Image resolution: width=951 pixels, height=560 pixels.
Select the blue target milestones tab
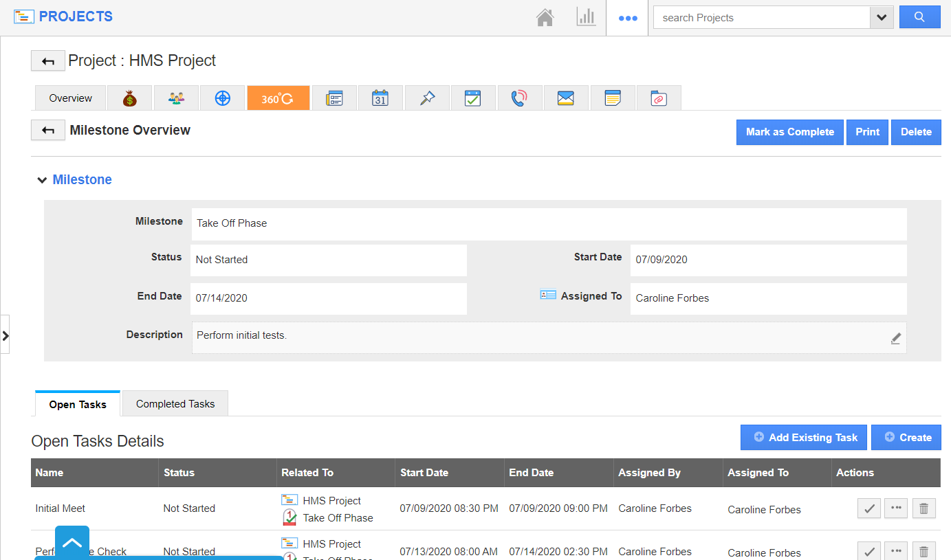coord(222,98)
